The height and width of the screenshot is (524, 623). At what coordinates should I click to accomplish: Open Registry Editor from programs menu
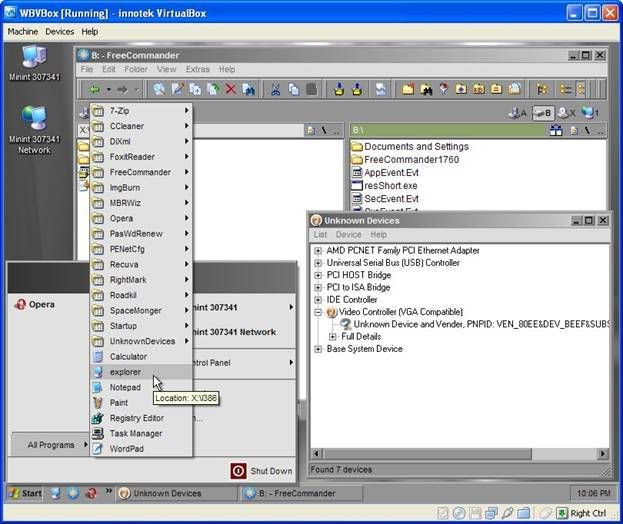pos(141,418)
